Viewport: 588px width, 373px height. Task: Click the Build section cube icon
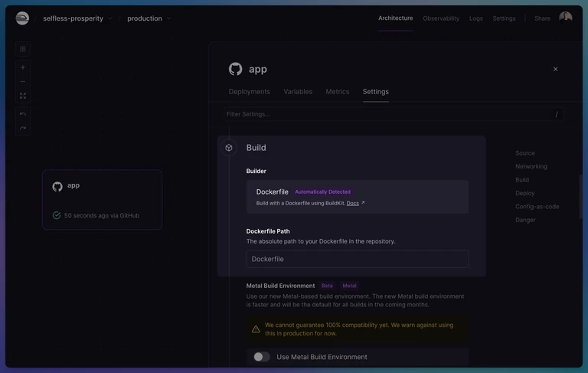[229, 148]
